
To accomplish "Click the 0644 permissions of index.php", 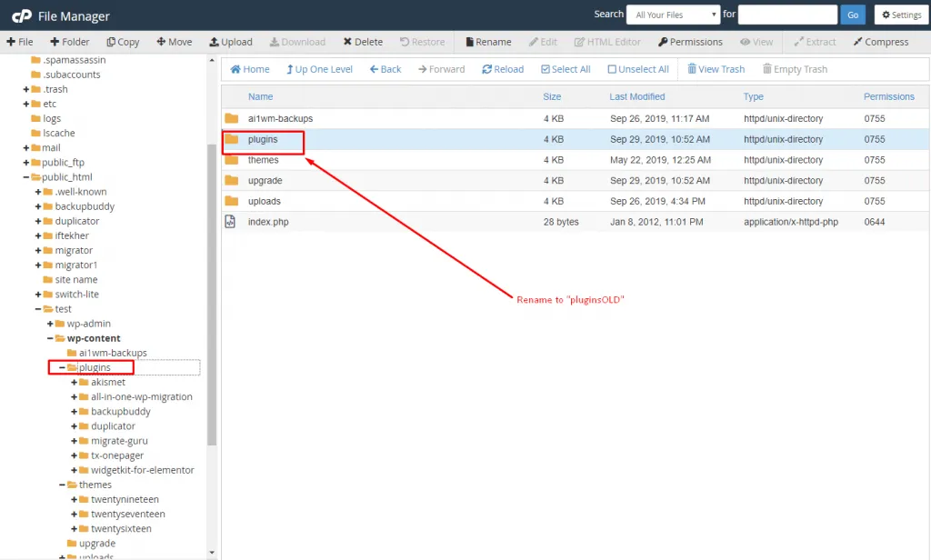I will point(874,222).
